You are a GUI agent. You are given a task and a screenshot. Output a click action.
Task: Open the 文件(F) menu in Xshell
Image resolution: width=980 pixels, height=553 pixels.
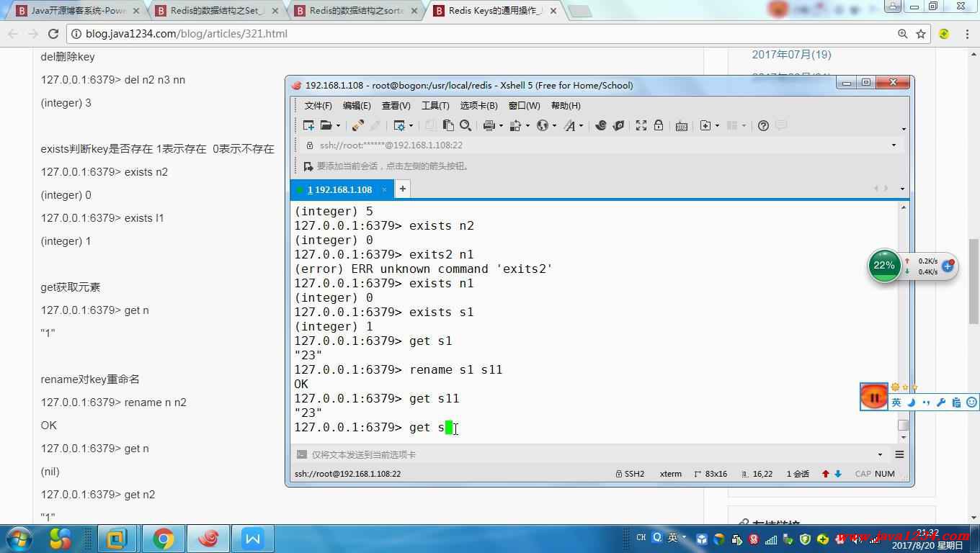318,106
